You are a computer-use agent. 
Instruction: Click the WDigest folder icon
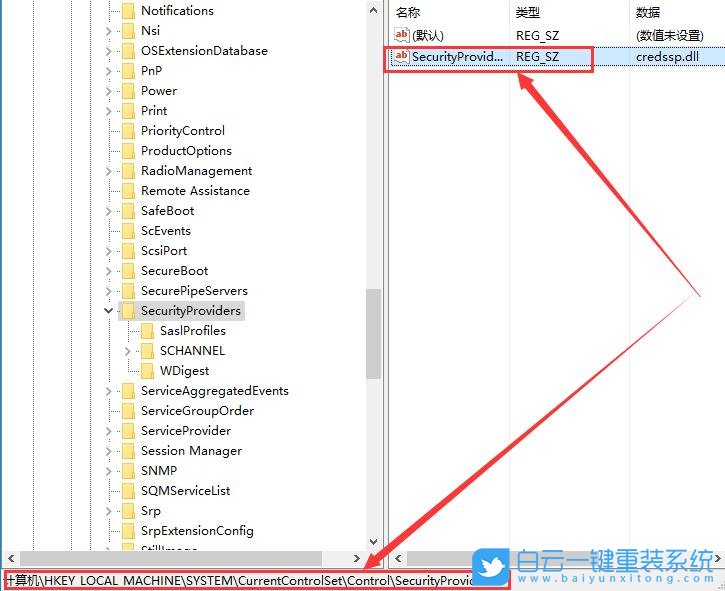[x=147, y=370]
